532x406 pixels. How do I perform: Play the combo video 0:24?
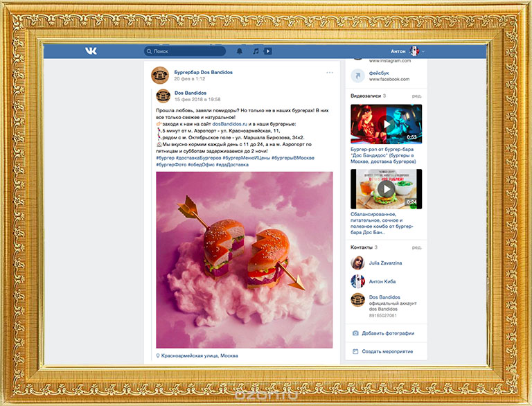386,188
